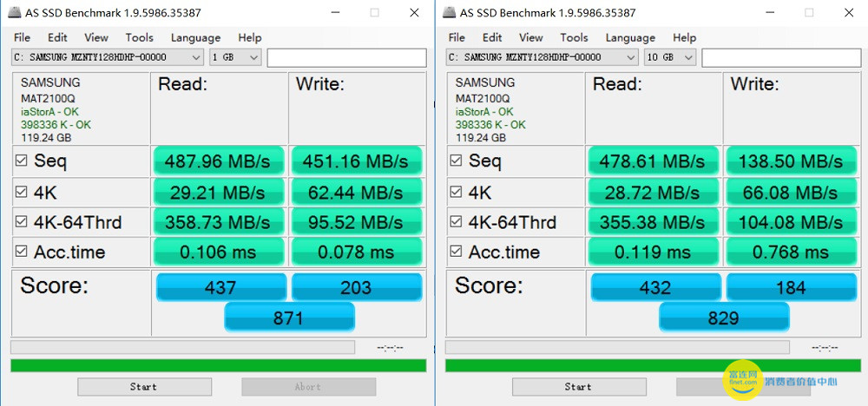Open Tools menu in left window

[x=139, y=37]
